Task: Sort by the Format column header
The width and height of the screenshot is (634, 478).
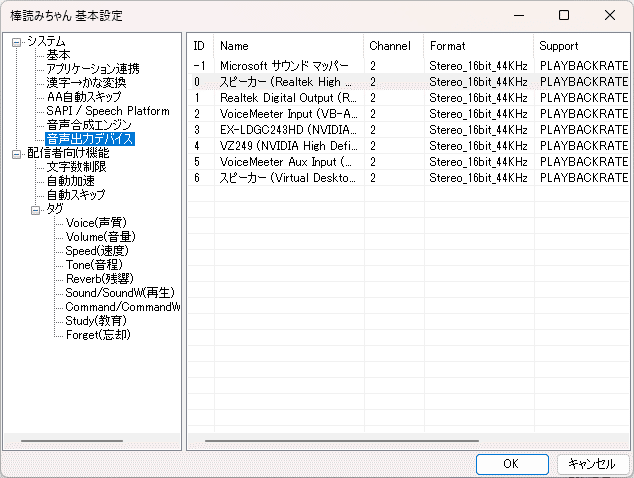Action: click(478, 46)
